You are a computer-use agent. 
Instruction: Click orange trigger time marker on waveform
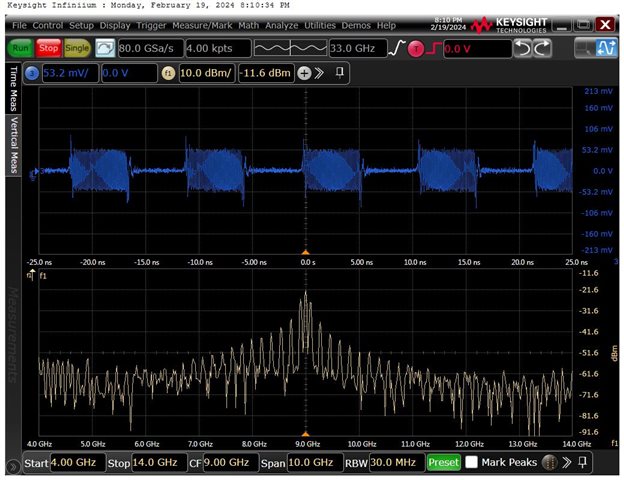click(x=305, y=252)
